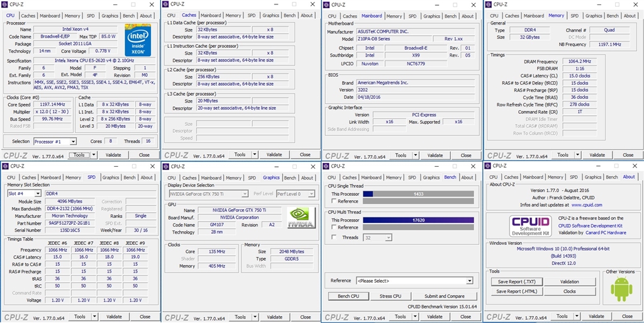Open the Android version via the robot icon
This screenshot has width=644, height=323.
621,289
